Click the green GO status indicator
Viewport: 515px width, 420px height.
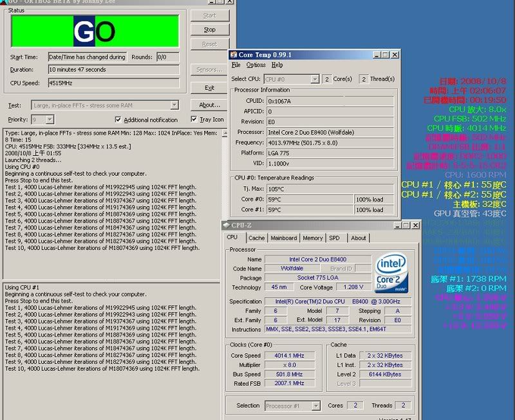pyautogui.click(x=95, y=32)
